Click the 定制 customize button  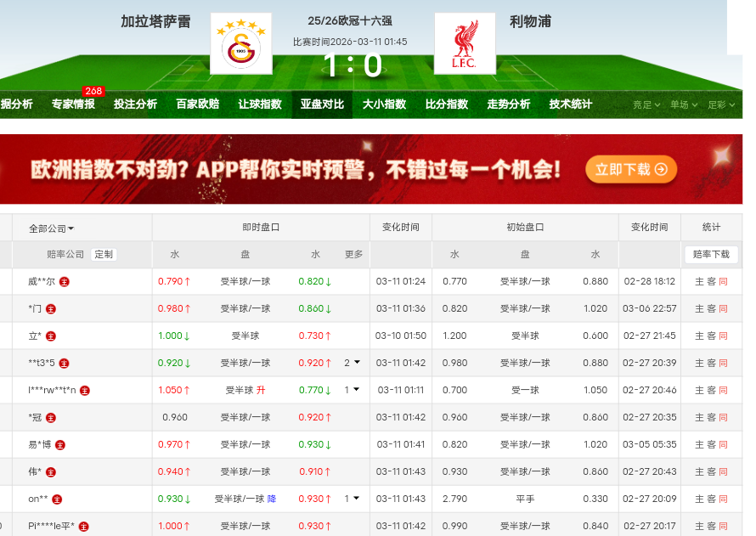point(104,254)
